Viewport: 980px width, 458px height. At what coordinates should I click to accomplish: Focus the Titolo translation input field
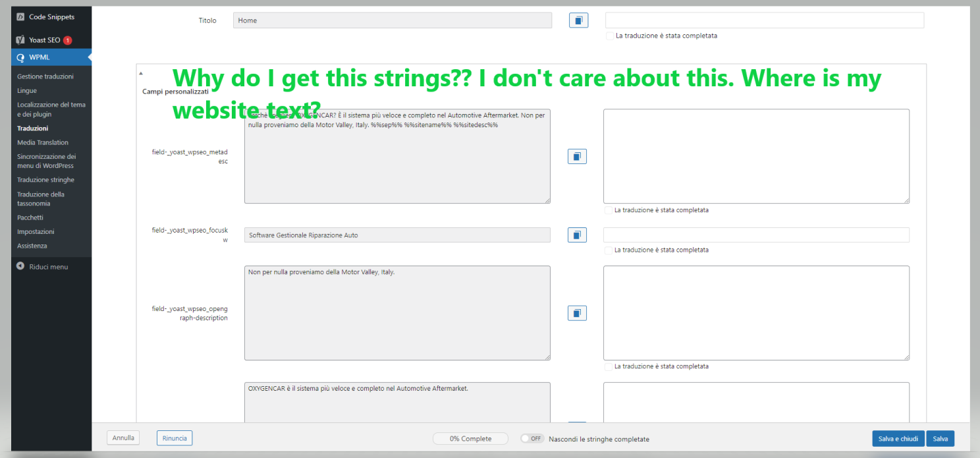(765, 20)
